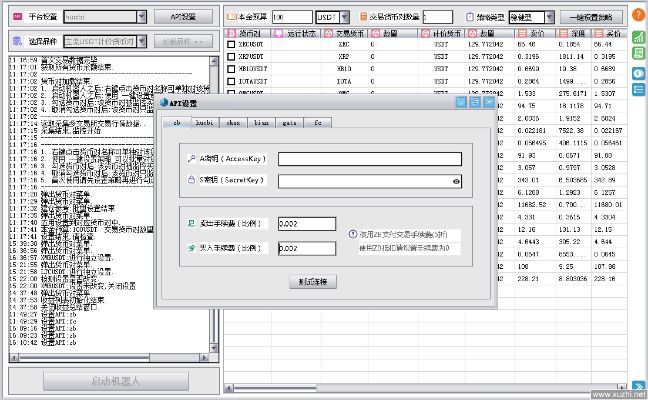Click the database icon beside 选择品种
The width and height of the screenshot is (648, 400).
[18, 41]
